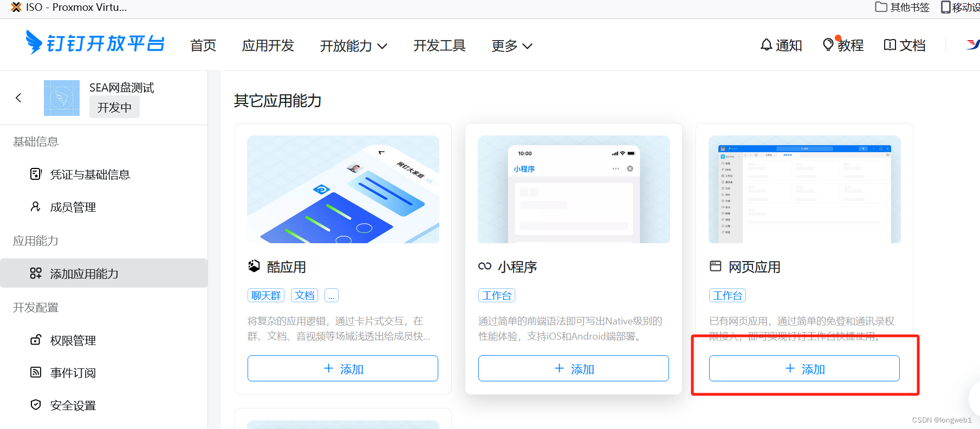Click the 工作台 tag on 网页应用
Viewport: 980px width, 429px height.
pyautogui.click(x=728, y=295)
